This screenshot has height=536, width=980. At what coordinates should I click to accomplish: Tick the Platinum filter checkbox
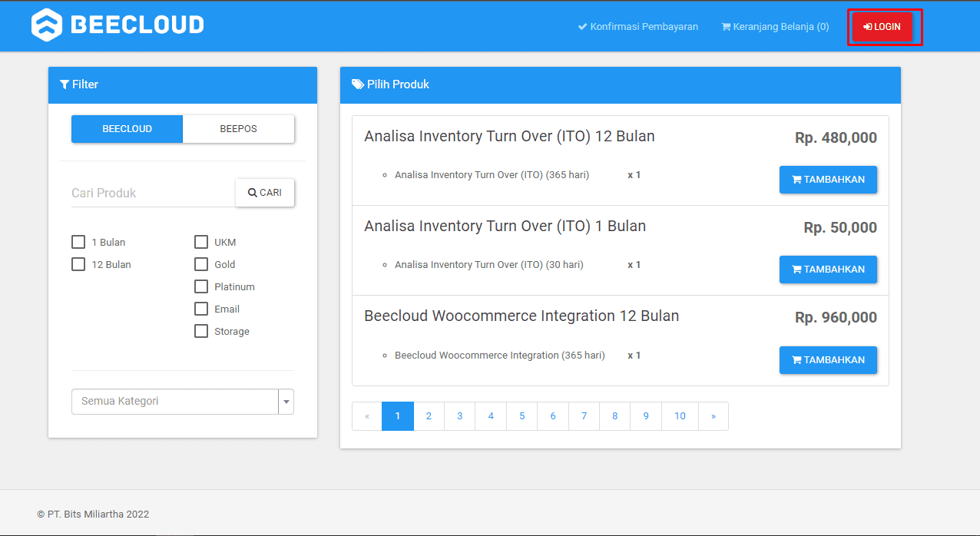click(x=201, y=286)
